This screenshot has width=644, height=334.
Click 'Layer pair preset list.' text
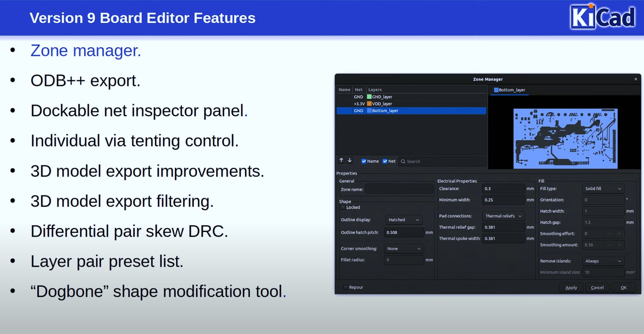tap(107, 262)
